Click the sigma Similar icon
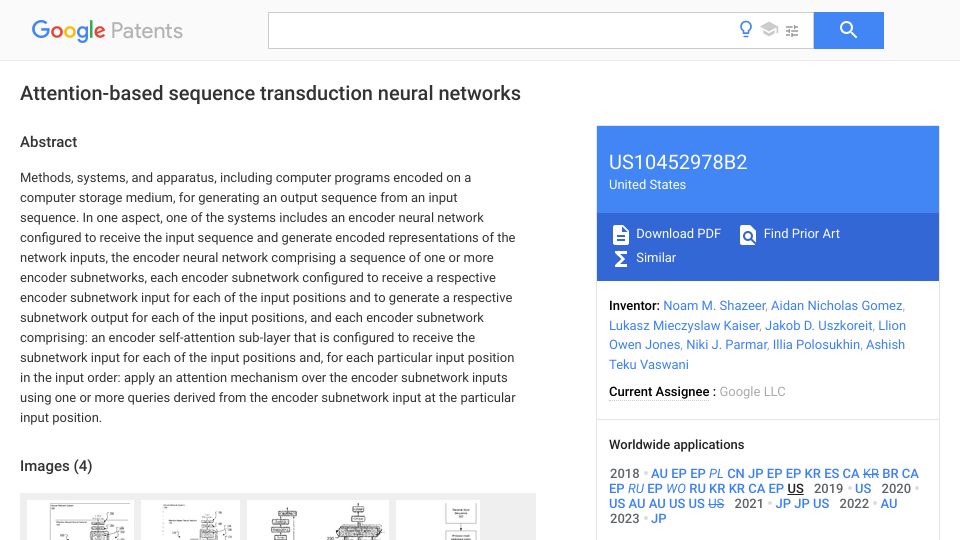Viewport: 960px width, 540px height. [620, 259]
